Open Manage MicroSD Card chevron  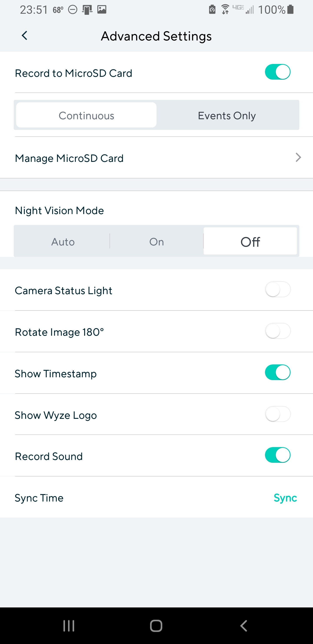298,158
